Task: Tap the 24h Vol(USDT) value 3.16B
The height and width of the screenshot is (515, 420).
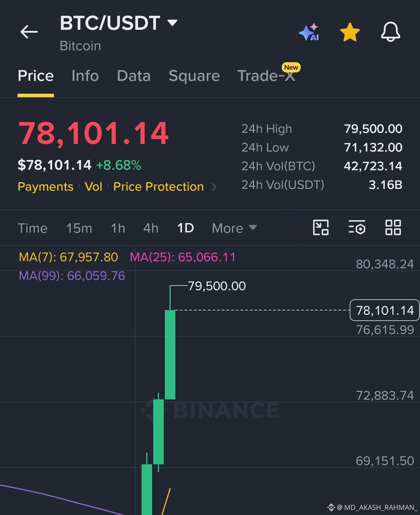Action: click(386, 185)
